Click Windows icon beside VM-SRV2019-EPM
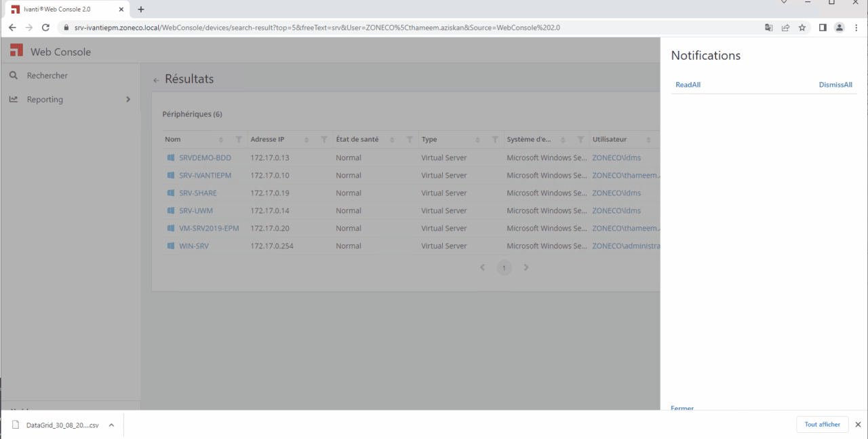This screenshot has width=868, height=439. 171,228
